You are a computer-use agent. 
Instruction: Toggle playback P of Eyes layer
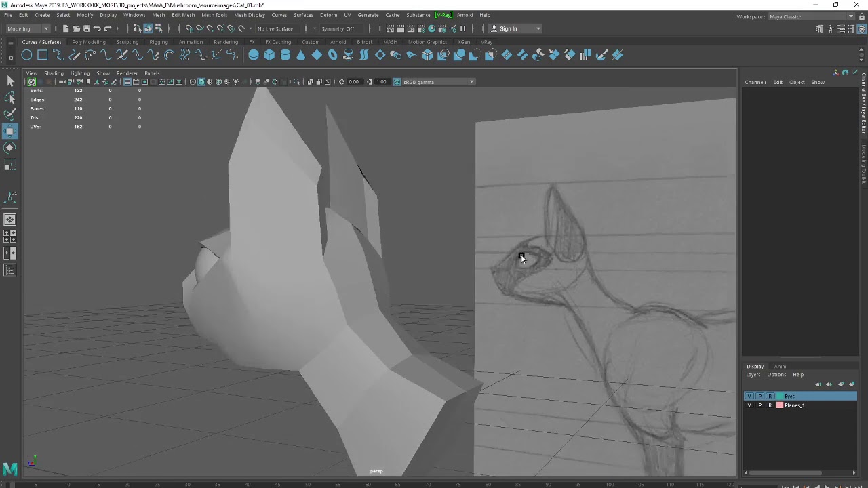[x=759, y=396]
